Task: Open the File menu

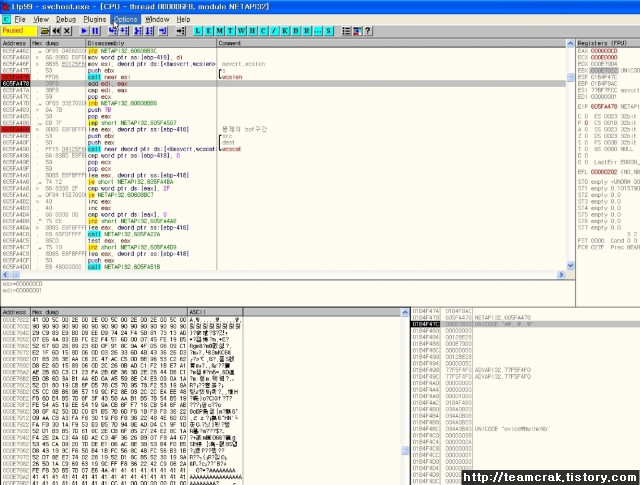Action: click(20, 19)
